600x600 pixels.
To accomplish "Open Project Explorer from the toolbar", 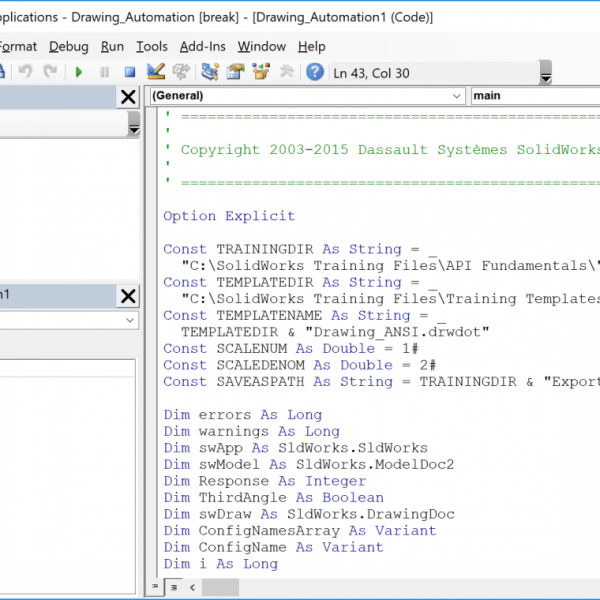I will click(210, 72).
